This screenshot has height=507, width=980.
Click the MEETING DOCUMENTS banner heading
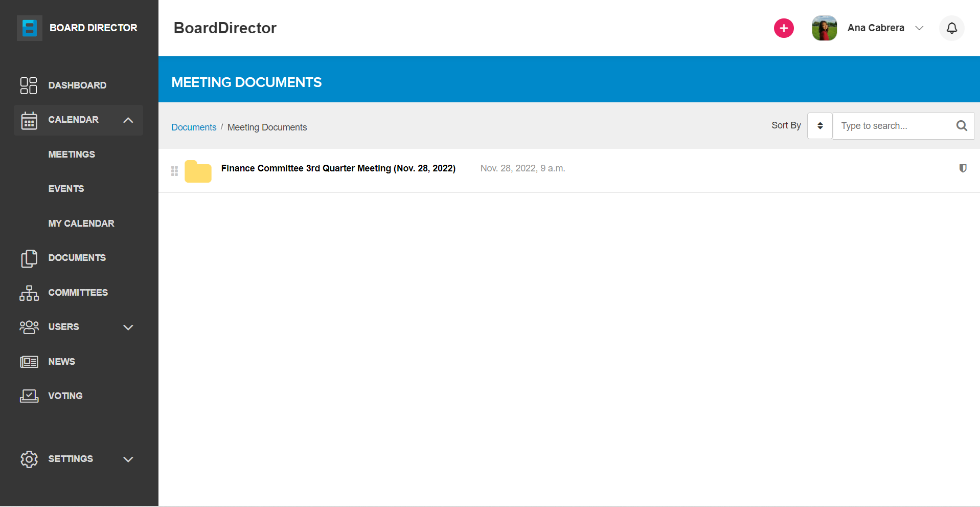[x=246, y=82]
